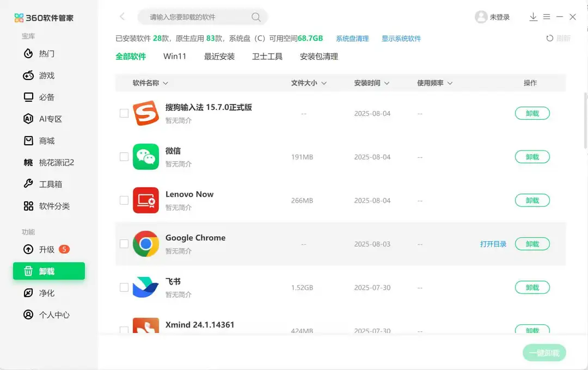Click Google Chrome install date 2025-08-03

[x=372, y=244]
